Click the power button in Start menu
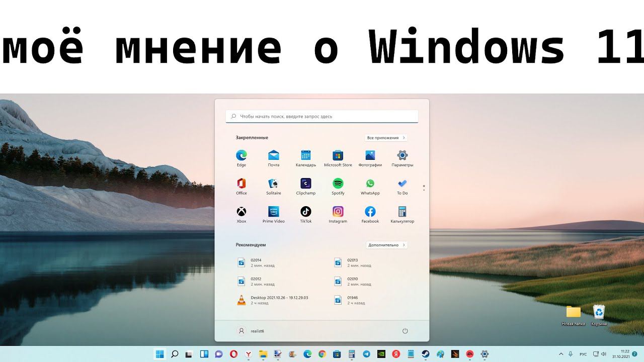This screenshot has width=644, height=362. pyautogui.click(x=405, y=331)
